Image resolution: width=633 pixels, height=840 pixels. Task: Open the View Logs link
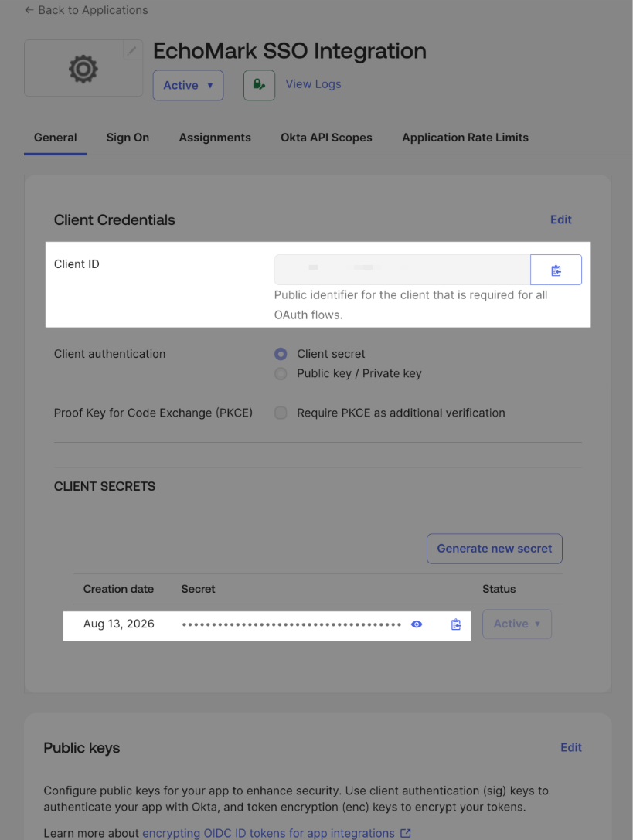[x=313, y=84]
